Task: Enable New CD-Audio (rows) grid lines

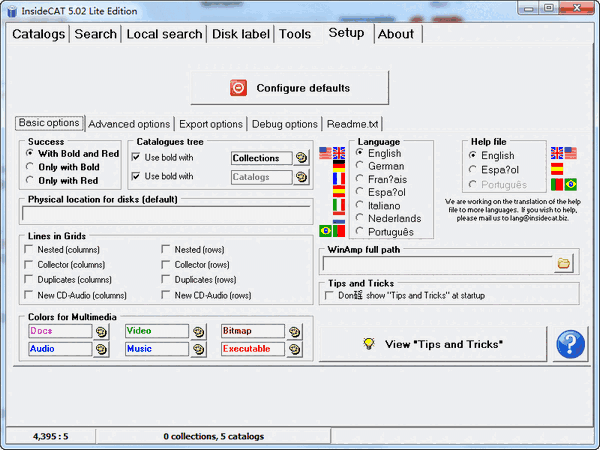Action: 166,295
